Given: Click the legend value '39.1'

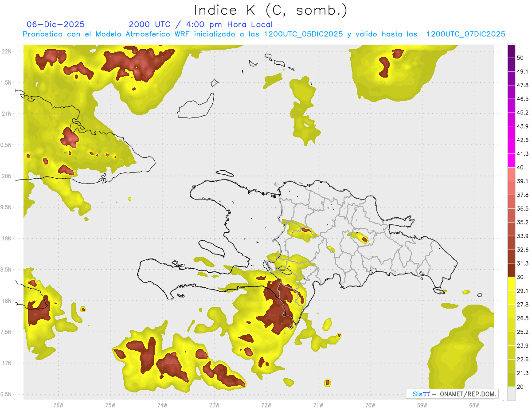Looking at the screenshot, I should 523,181.
